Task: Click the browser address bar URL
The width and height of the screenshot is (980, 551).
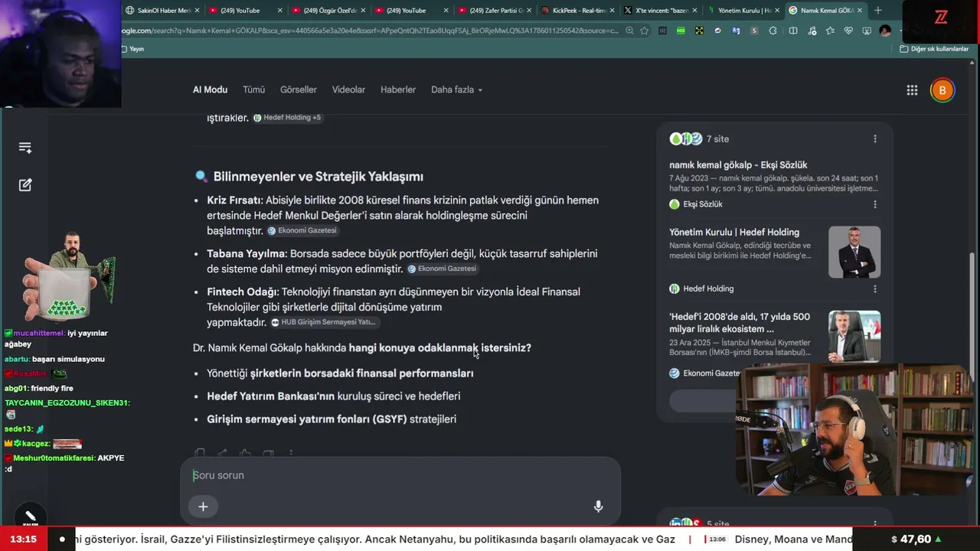Action: (370, 31)
